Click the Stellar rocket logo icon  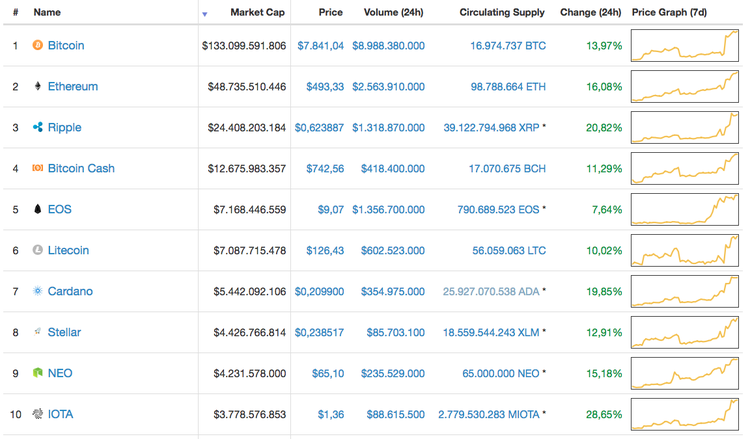click(38, 332)
